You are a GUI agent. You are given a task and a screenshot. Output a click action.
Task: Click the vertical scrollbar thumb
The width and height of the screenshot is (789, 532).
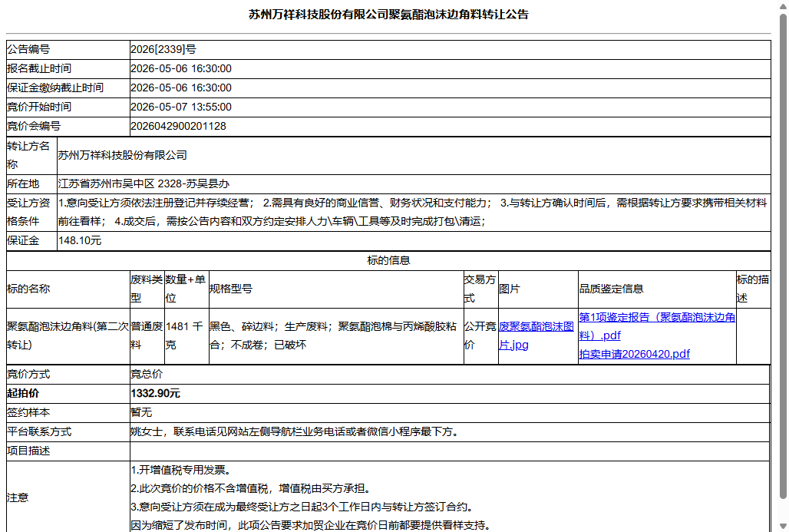(782, 256)
